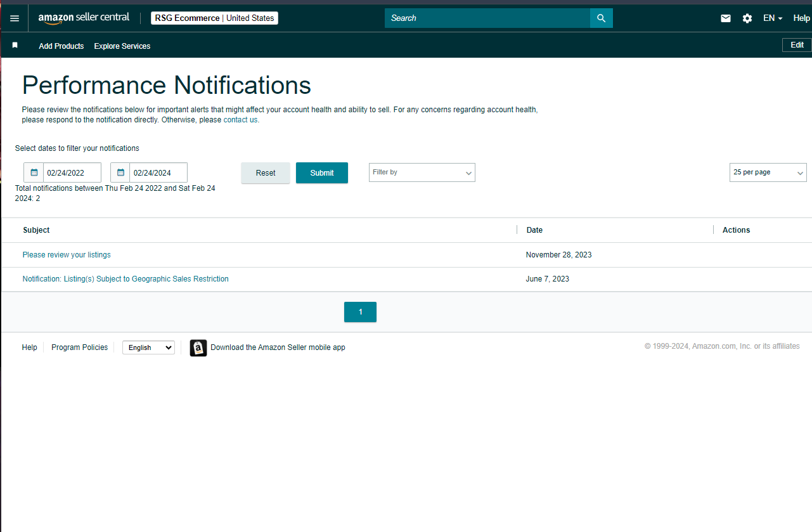This screenshot has height=532, width=812.
Task: Go to page 1 of notifications
Action: click(x=360, y=312)
